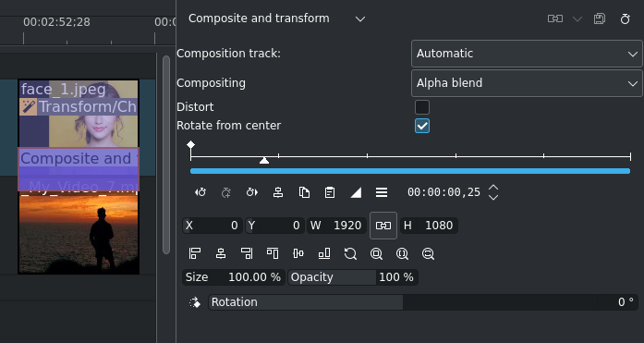Click rotation keyframe icon left of Rotation
The width and height of the screenshot is (644, 343).
pyautogui.click(x=195, y=302)
